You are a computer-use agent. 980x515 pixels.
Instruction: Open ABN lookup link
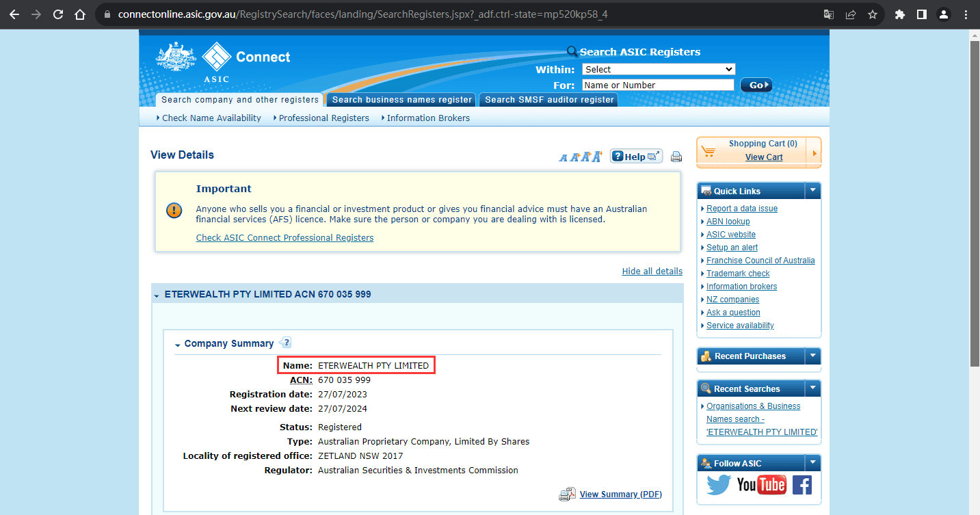pyautogui.click(x=728, y=222)
